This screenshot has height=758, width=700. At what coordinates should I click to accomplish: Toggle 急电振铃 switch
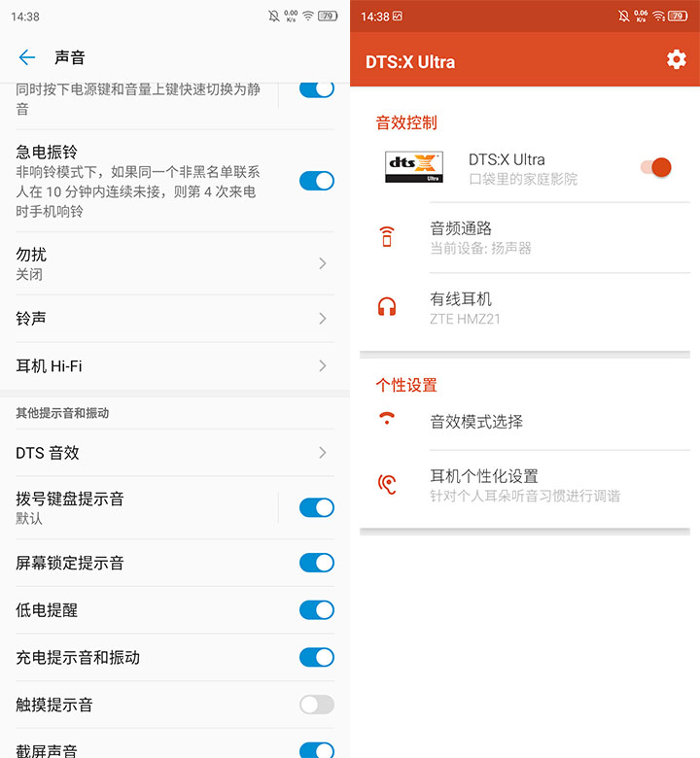click(316, 181)
